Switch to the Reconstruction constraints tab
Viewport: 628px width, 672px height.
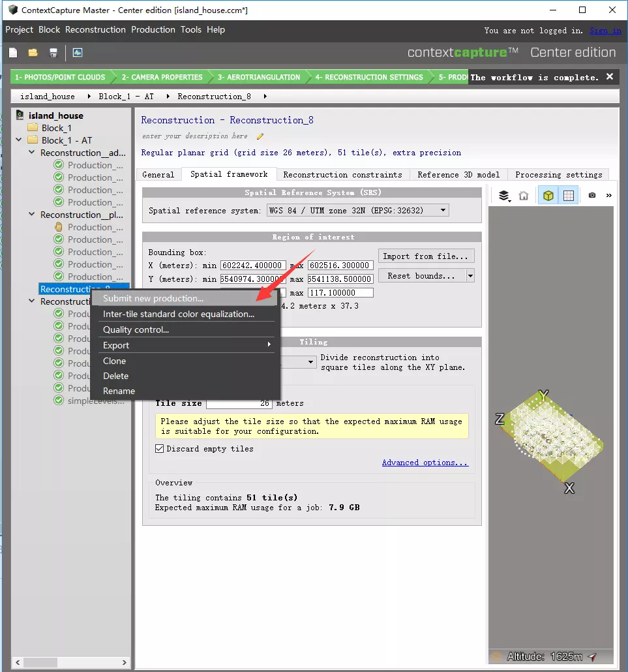(x=343, y=175)
